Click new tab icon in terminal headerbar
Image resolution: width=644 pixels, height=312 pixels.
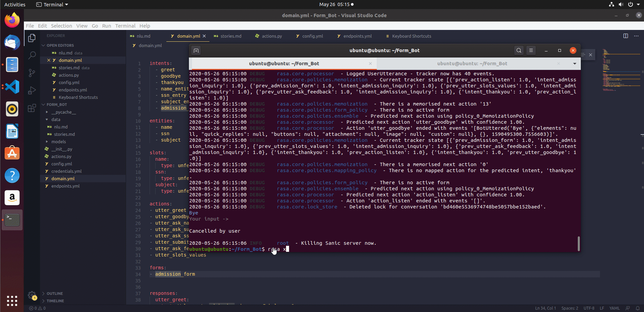coord(196,50)
